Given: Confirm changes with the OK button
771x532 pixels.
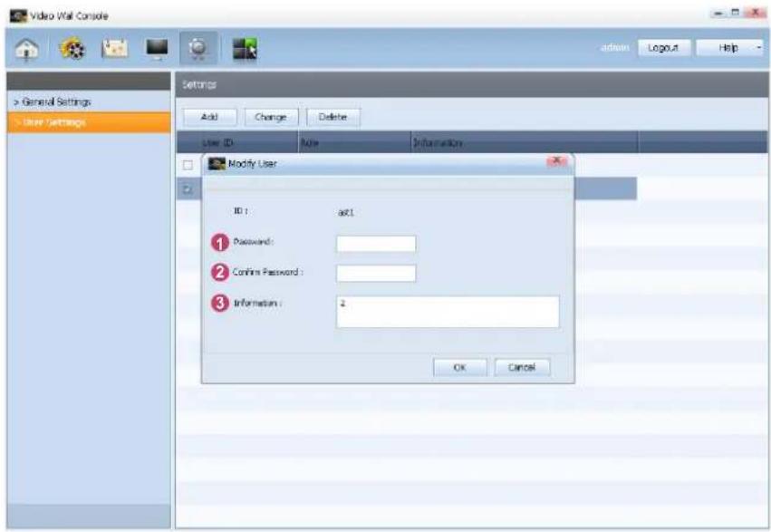Looking at the screenshot, I should click(x=459, y=367).
